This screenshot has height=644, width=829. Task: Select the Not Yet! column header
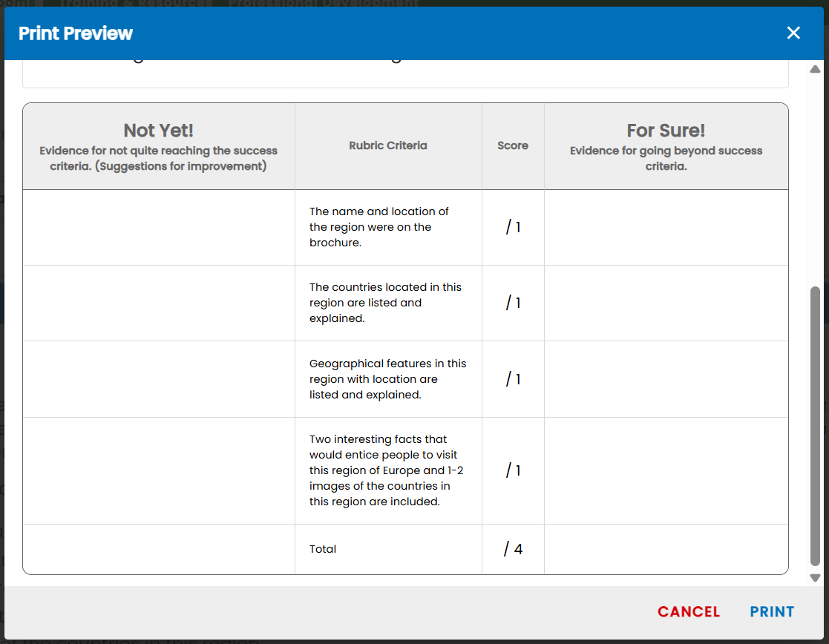pos(158,145)
